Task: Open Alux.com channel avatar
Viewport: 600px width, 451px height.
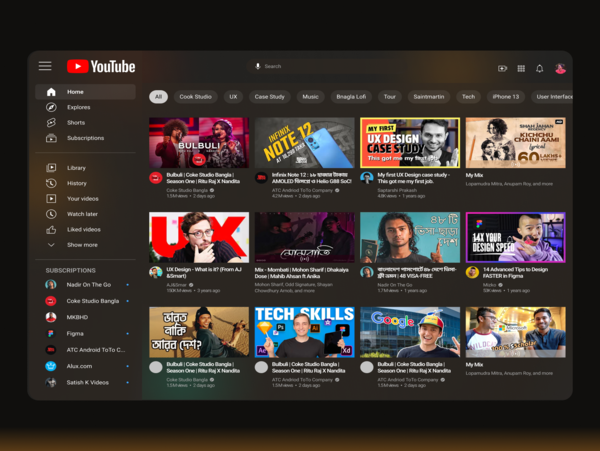Action: click(x=51, y=366)
